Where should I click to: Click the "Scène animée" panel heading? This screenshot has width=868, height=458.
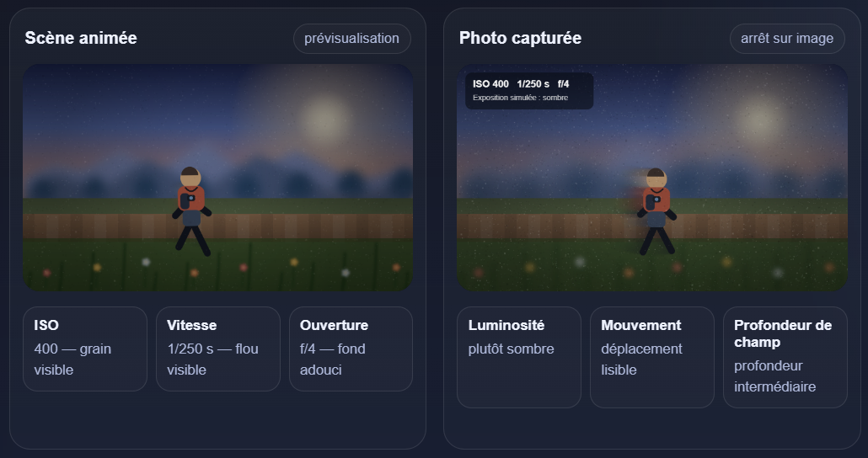tap(81, 38)
